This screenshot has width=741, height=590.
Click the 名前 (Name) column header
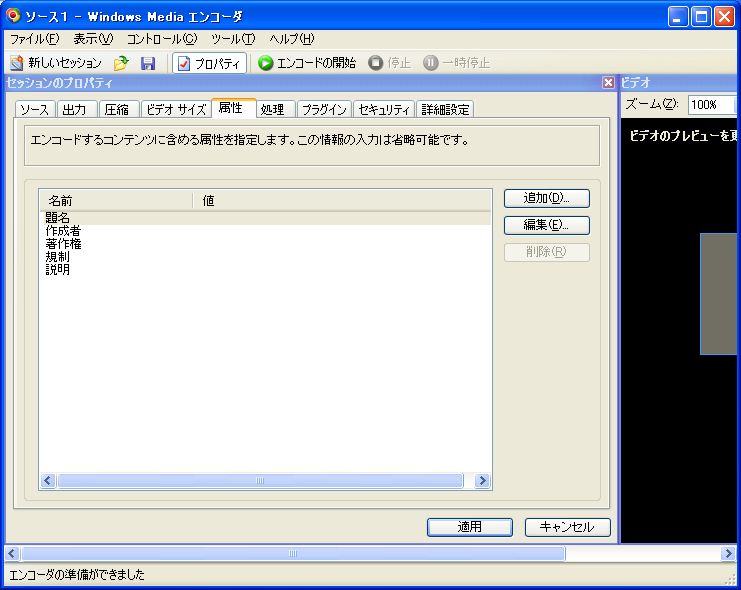click(115, 201)
